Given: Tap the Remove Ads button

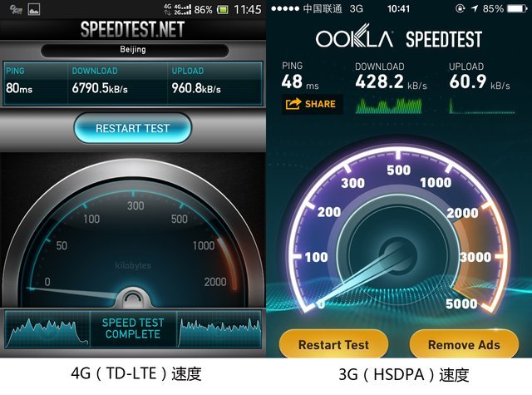Looking at the screenshot, I should point(464,344).
